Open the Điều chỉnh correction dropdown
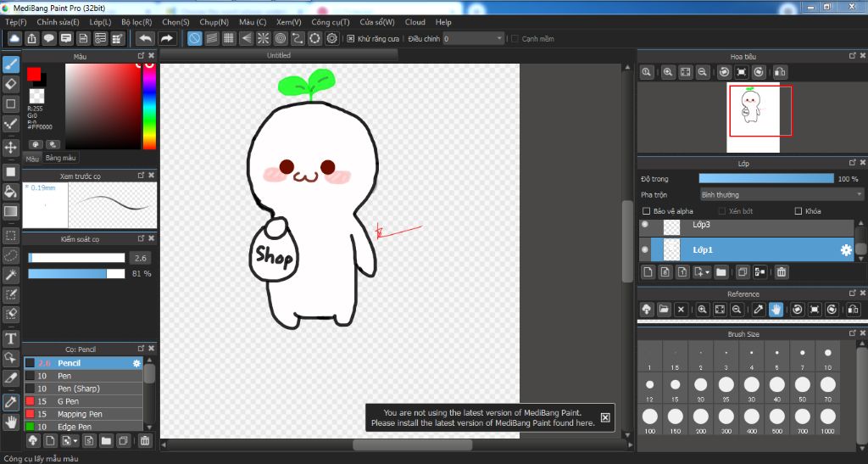This screenshot has height=464, width=868. [473, 39]
